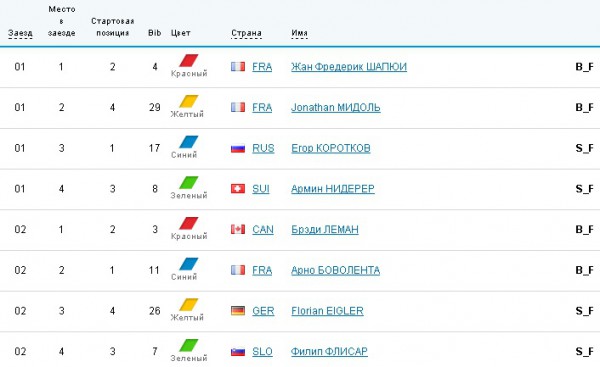
Task: Click the green Зеленый swatch for bib 8
Action: pyautogui.click(x=189, y=183)
